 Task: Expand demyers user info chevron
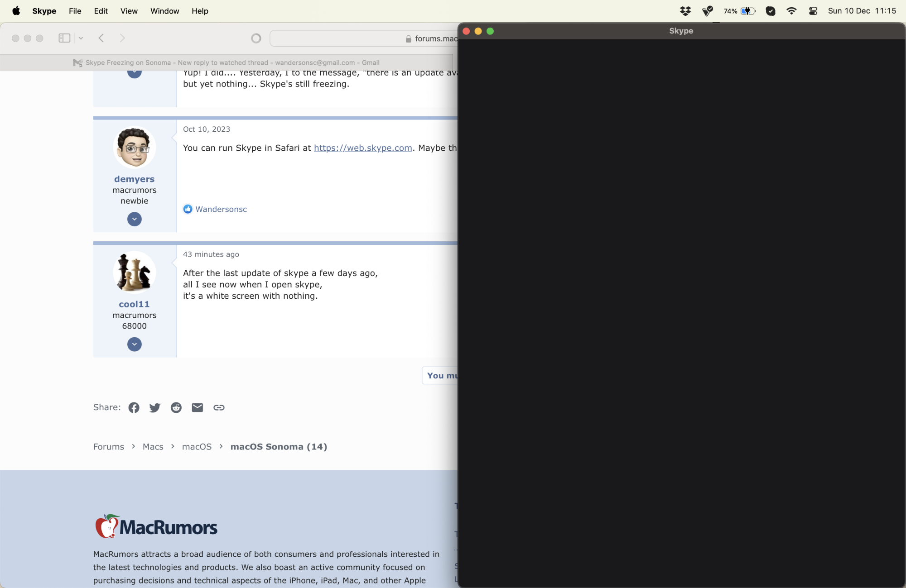[134, 219]
